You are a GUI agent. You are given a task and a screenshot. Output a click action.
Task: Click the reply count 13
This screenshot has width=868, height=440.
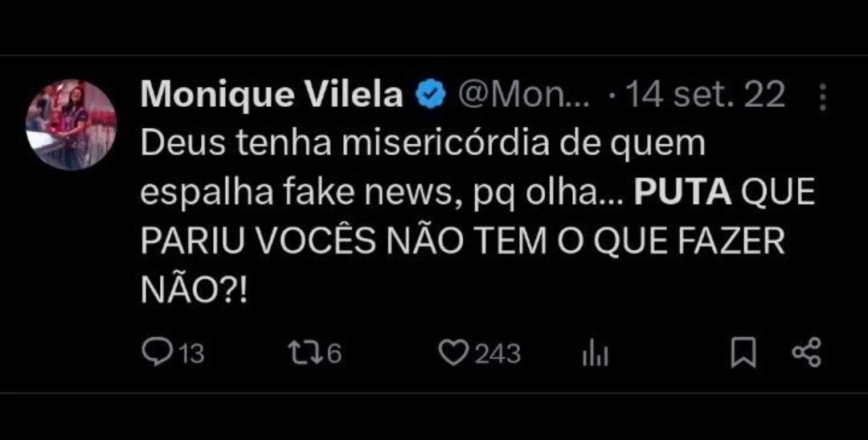192,354
